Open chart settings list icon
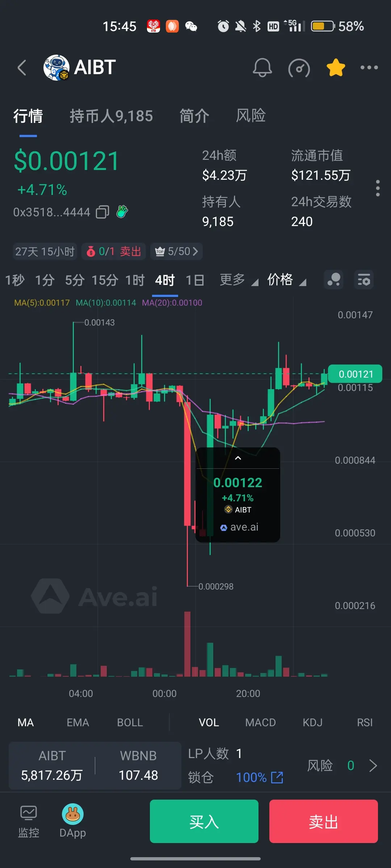Screen dimensions: 391x868 point(364,280)
